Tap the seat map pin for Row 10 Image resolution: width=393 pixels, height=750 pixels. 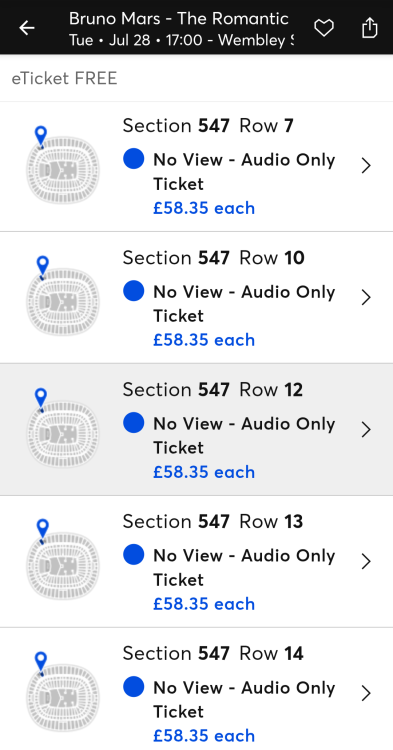pos(43,267)
